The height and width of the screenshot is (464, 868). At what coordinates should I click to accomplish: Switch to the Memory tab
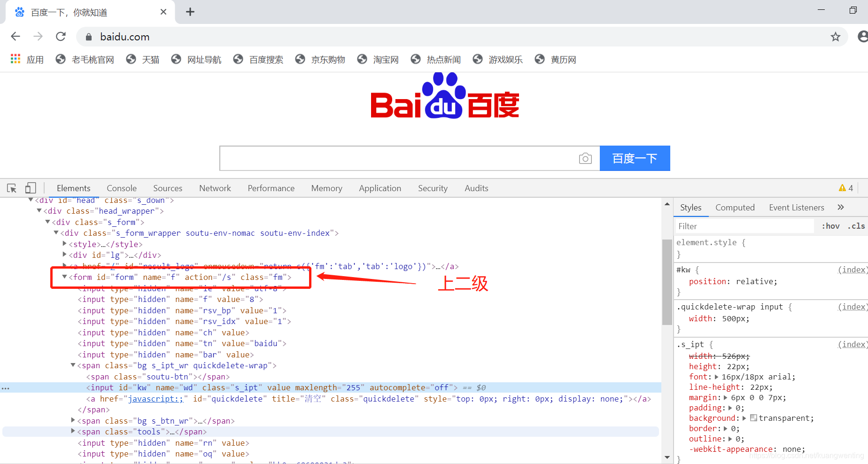[326, 188]
